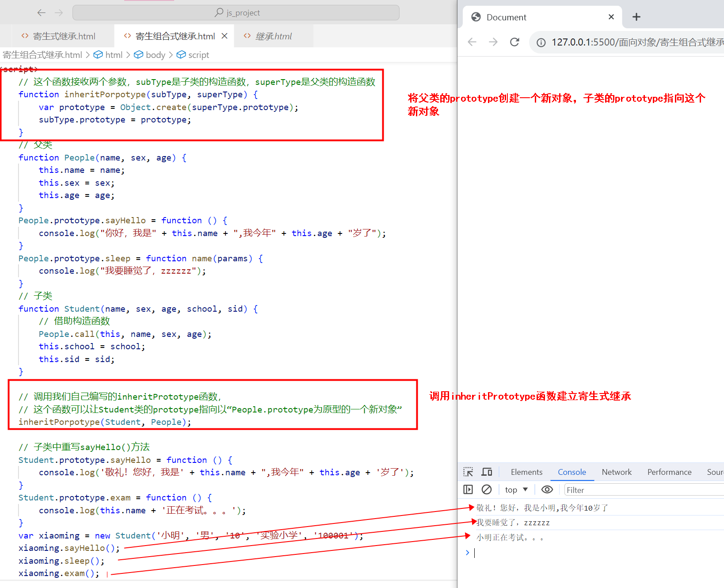The width and height of the screenshot is (724, 588).
Task: Click the line inheritPorpotype(Student, People);
Action: click(105, 422)
